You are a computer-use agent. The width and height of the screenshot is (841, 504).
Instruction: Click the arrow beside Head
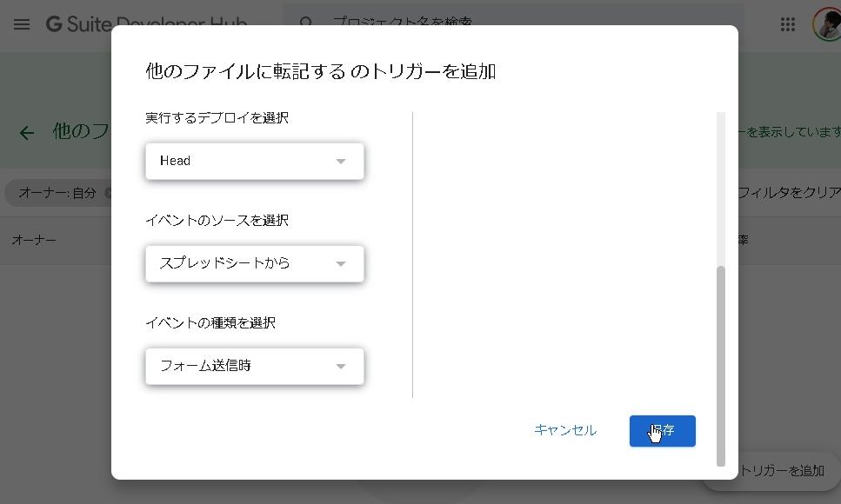coord(341,161)
